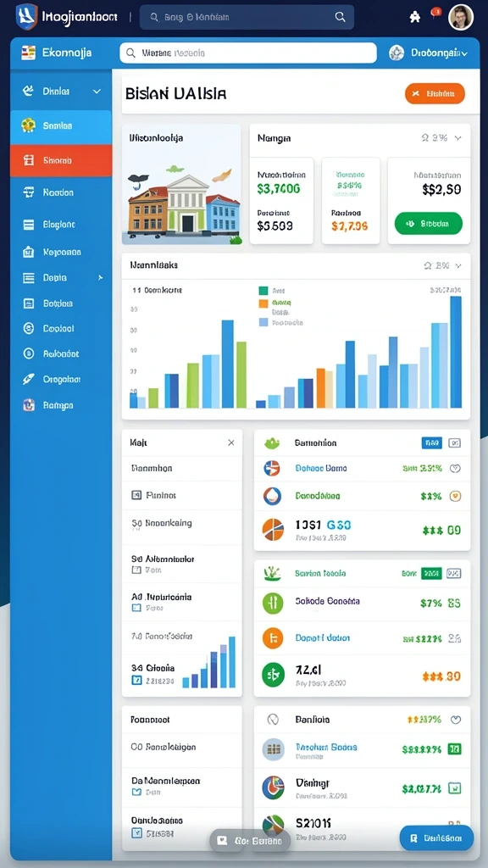Click the blue chat button at bottom right
Screen dimensions: 488x868
[x=436, y=838]
